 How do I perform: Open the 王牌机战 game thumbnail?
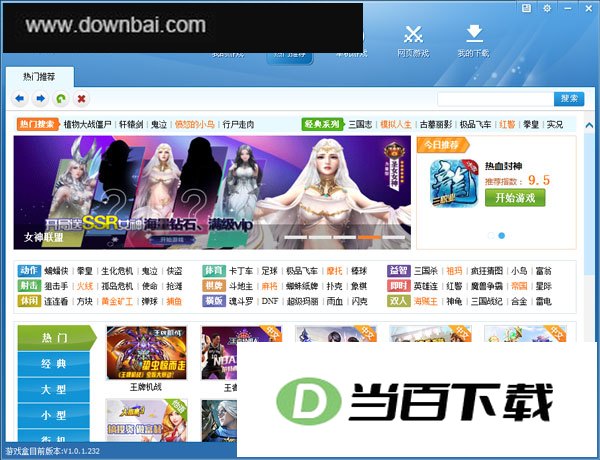[147, 353]
